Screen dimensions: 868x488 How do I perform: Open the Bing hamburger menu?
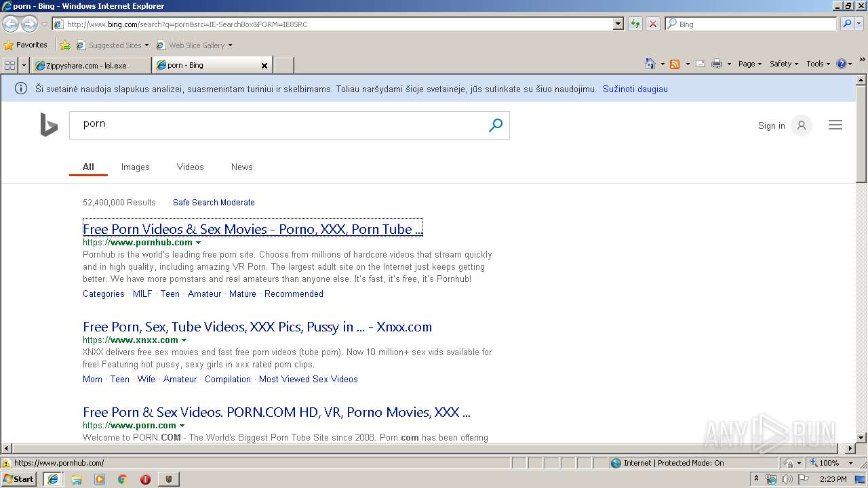pos(835,125)
